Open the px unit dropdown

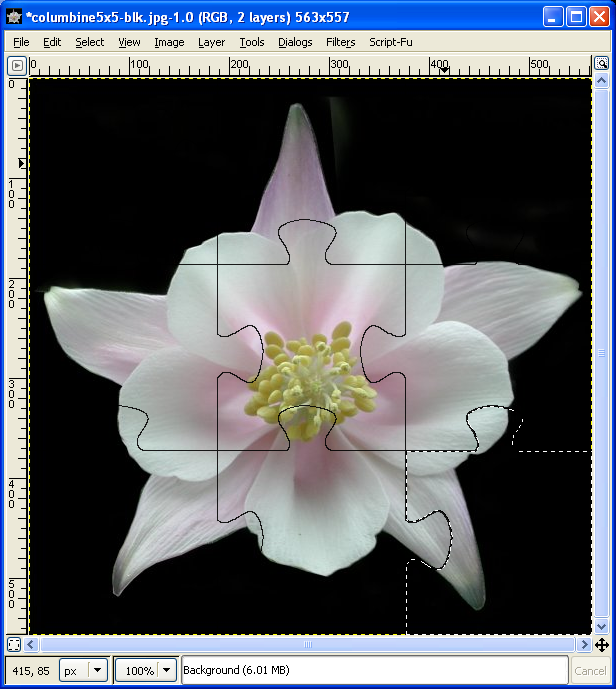click(x=83, y=671)
